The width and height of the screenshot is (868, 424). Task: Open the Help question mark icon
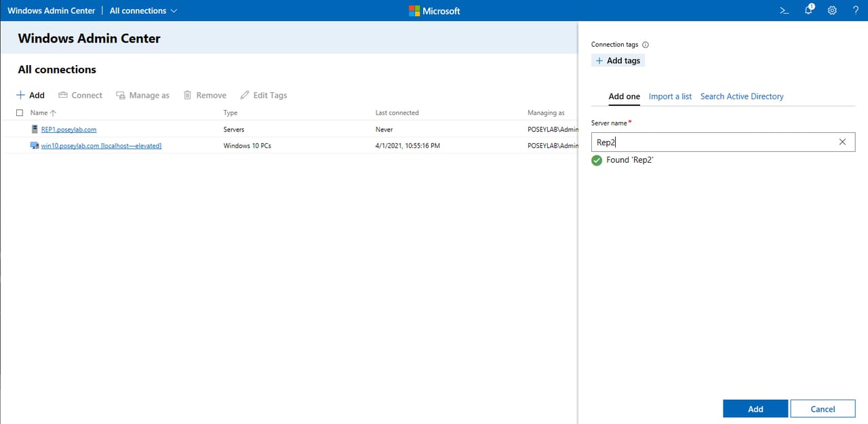click(856, 10)
